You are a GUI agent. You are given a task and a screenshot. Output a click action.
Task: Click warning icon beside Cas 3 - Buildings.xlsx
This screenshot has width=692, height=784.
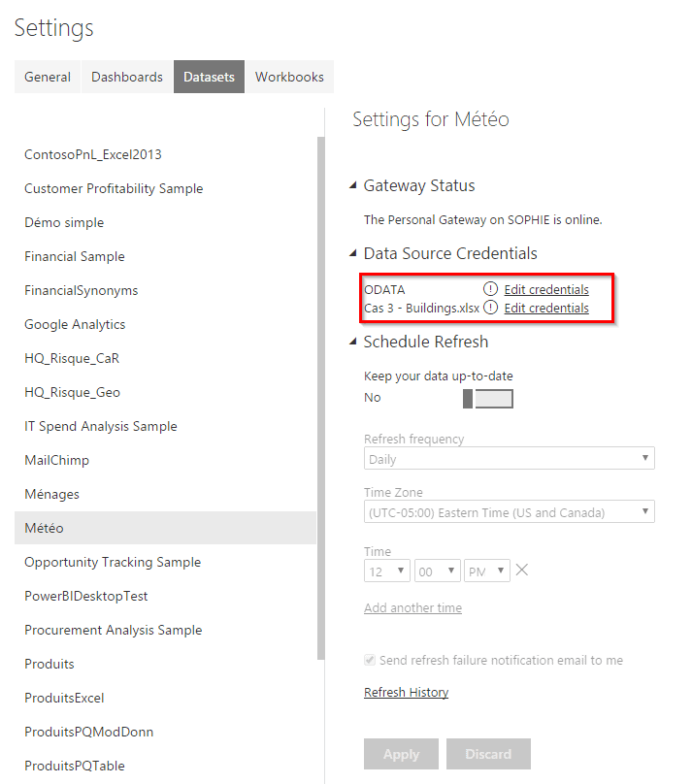point(490,308)
